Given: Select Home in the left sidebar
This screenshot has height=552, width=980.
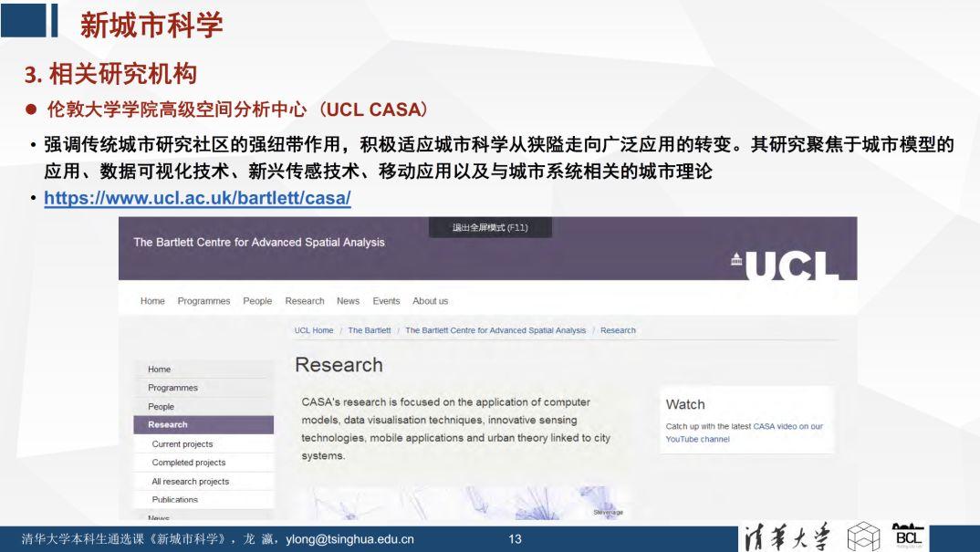Looking at the screenshot, I should click(203, 369).
